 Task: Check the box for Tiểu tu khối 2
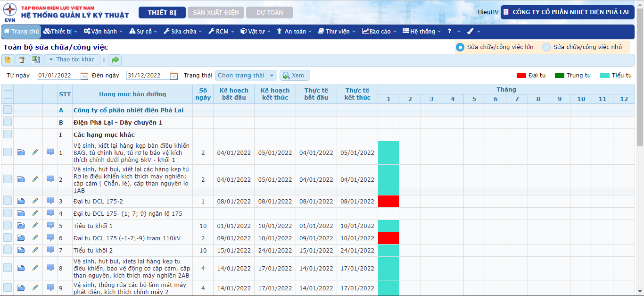pyautogui.click(x=8, y=250)
